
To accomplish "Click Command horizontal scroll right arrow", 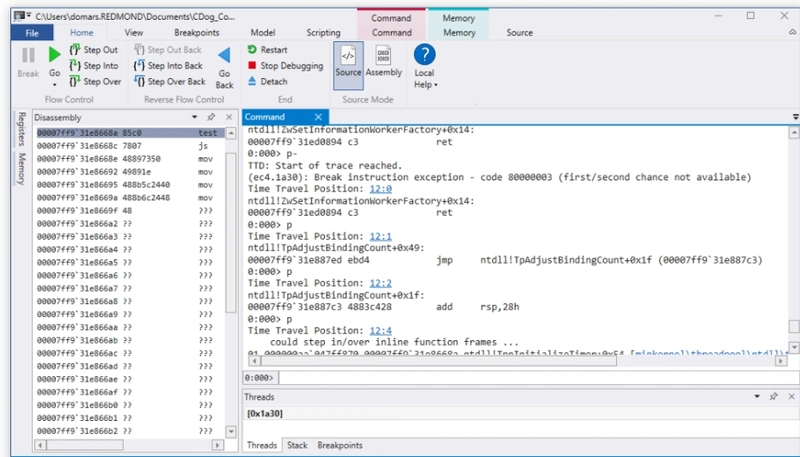I will 781,361.
